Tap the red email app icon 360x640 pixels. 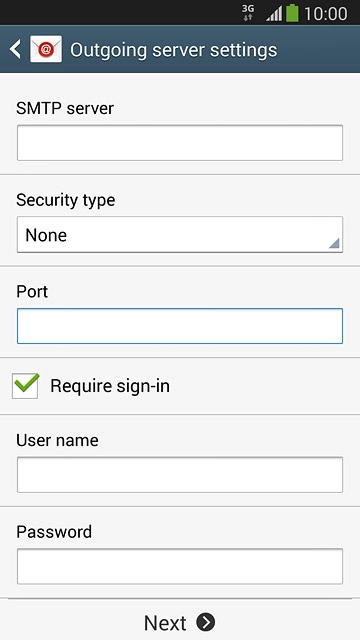46,49
